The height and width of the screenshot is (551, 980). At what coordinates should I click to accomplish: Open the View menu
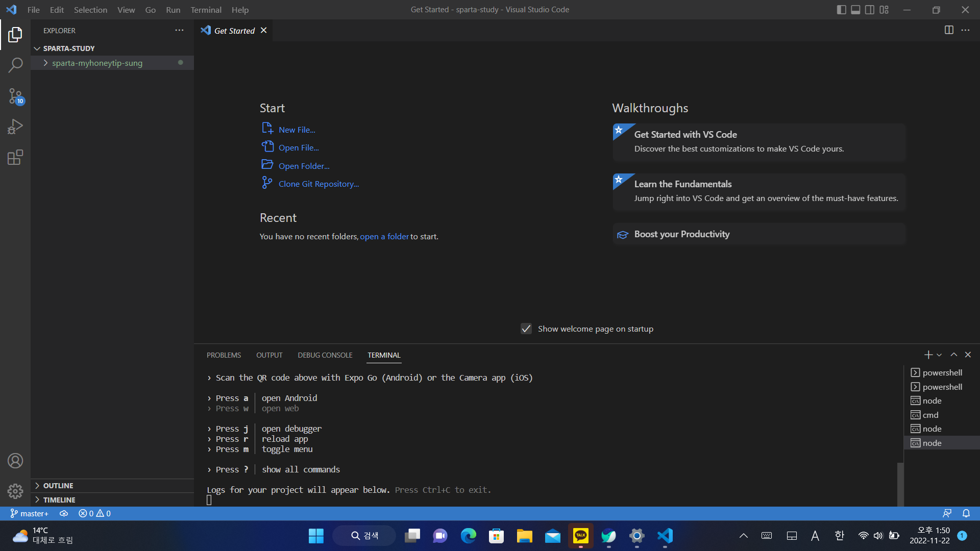pyautogui.click(x=126, y=10)
